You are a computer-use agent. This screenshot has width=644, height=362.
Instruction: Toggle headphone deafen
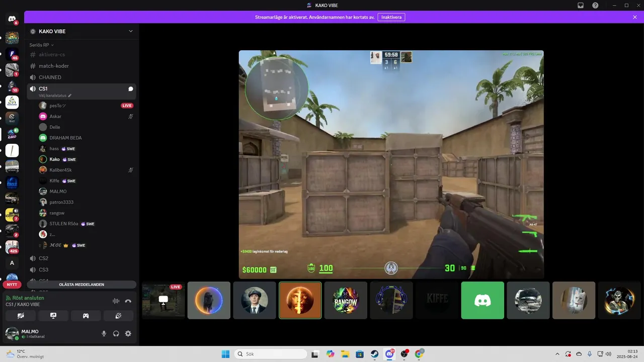point(116,333)
